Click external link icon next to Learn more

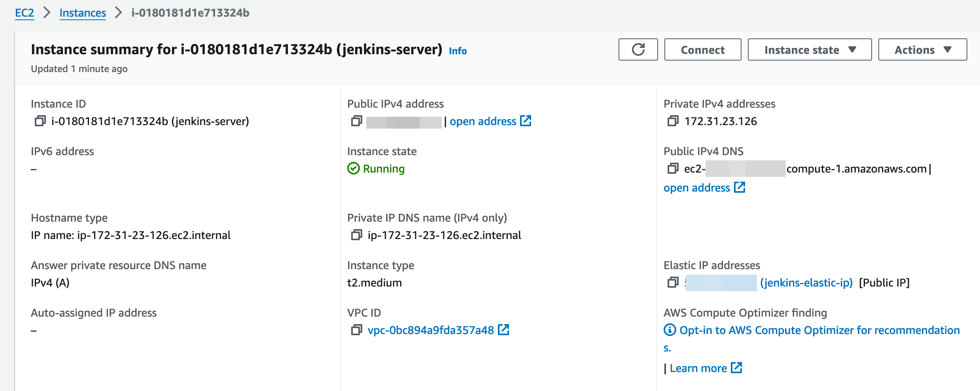tap(736, 368)
